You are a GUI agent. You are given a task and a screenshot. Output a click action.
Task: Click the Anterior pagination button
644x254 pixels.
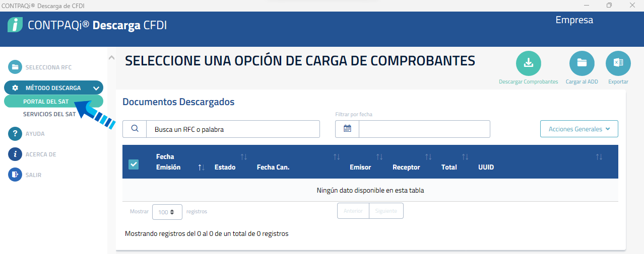point(353,211)
